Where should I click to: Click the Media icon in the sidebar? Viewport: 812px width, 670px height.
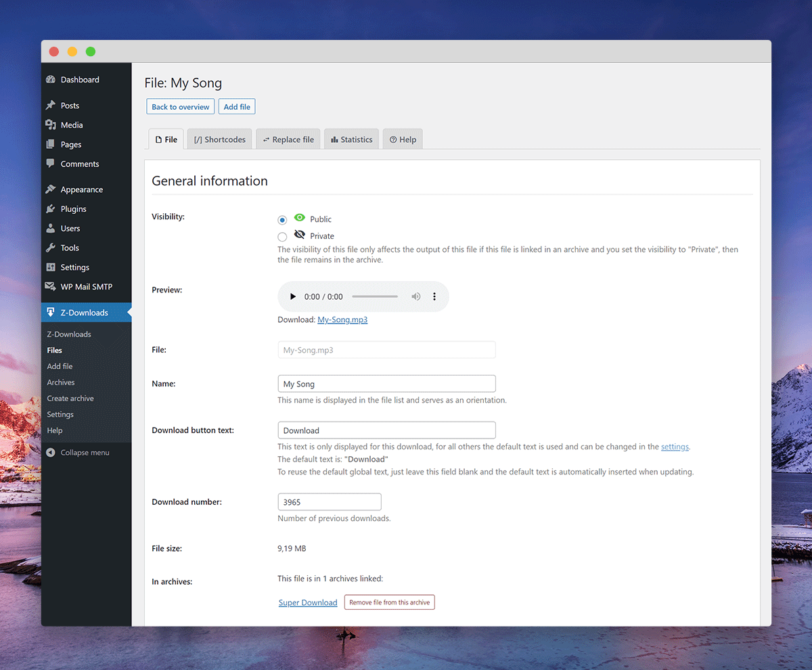pos(51,125)
